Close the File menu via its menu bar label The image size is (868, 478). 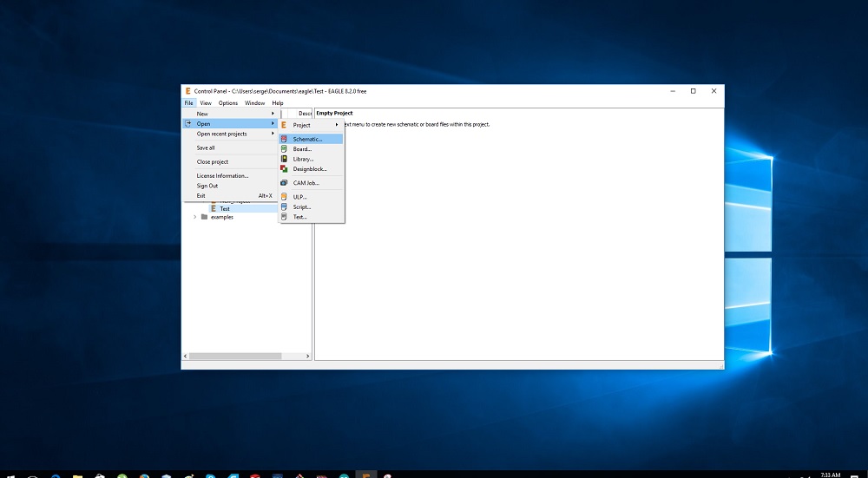[188, 103]
